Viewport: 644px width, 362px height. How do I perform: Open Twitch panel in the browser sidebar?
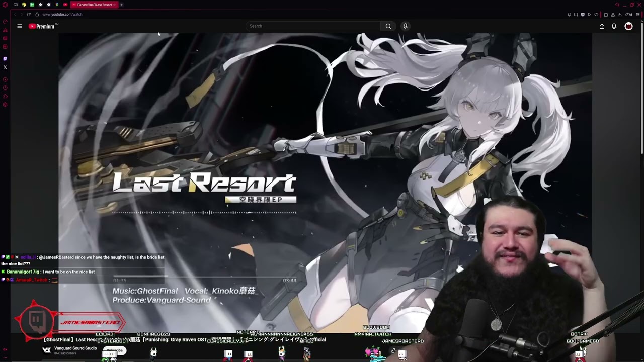coord(5,59)
